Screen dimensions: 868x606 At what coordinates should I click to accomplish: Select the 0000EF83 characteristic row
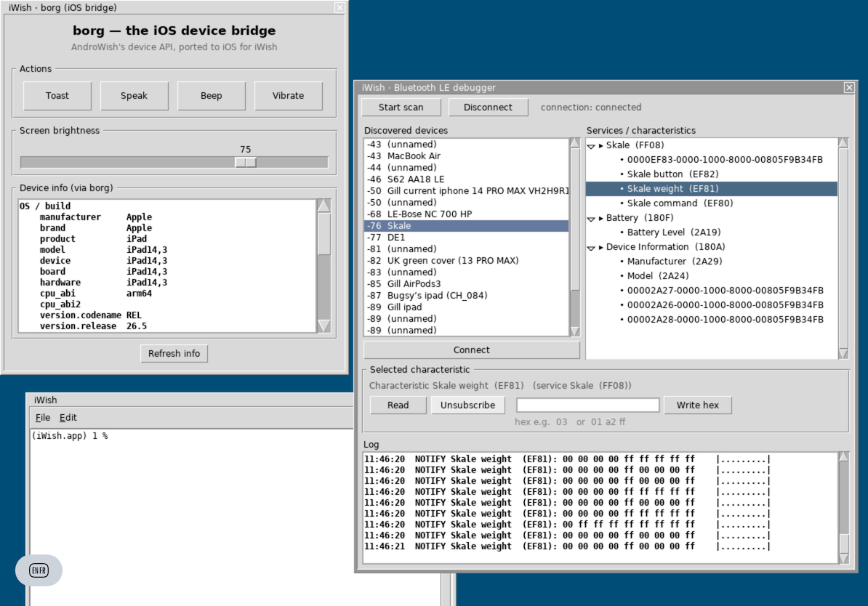pos(712,160)
